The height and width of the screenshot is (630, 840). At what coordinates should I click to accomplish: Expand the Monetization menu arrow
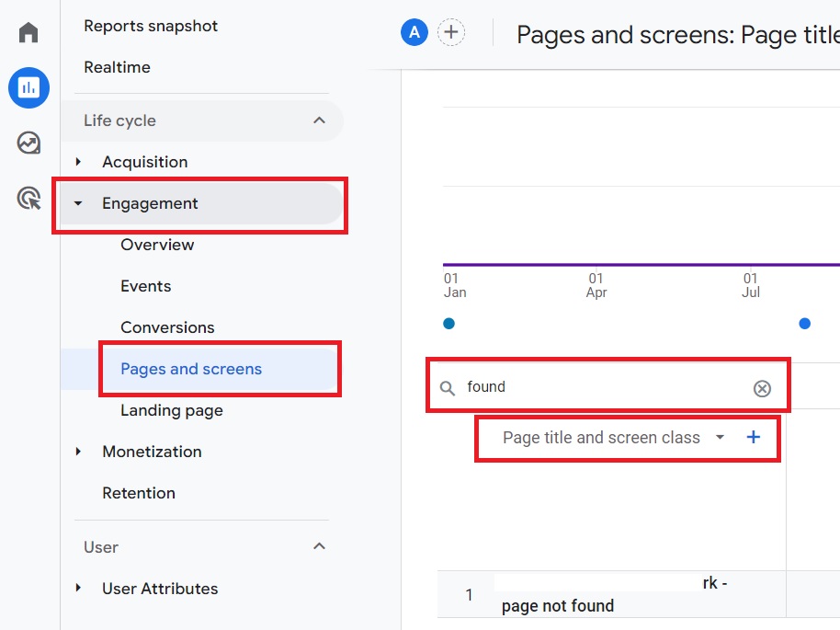tap(78, 452)
